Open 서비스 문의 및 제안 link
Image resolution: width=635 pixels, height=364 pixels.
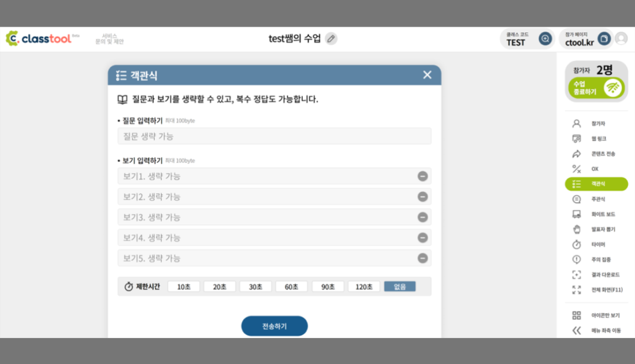pos(109,39)
